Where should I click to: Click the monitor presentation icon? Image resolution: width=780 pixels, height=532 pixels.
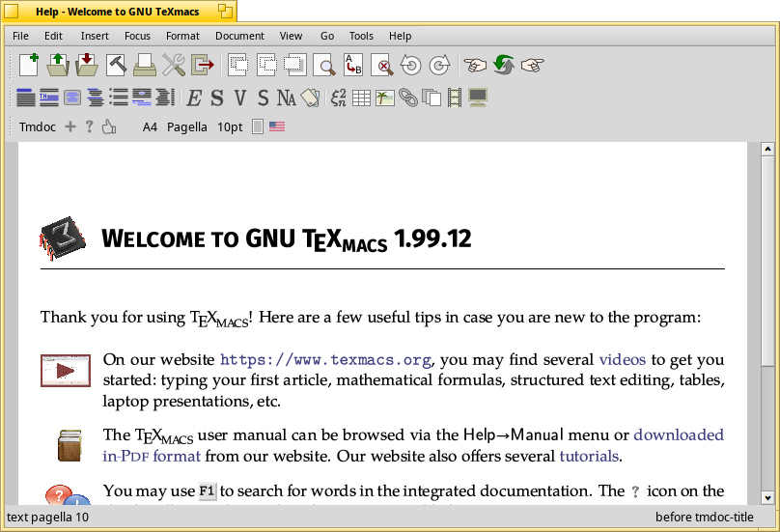pyautogui.click(x=478, y=98)
